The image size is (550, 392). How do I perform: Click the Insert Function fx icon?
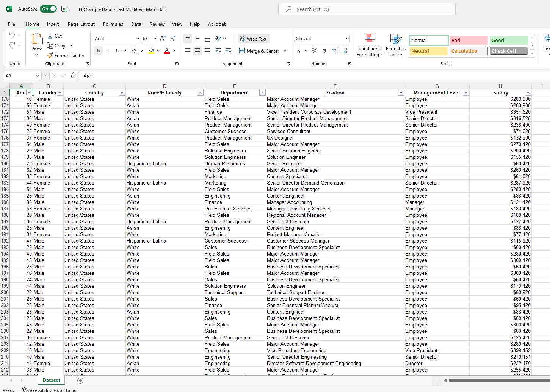point(72,75)
